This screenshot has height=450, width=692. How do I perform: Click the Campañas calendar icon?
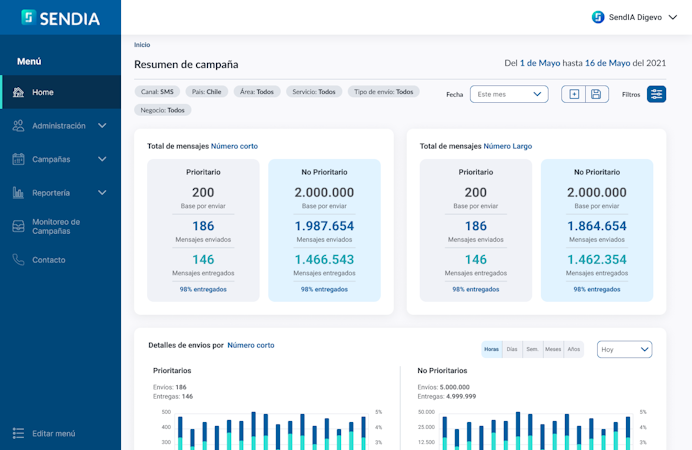[x=18, y=159]
